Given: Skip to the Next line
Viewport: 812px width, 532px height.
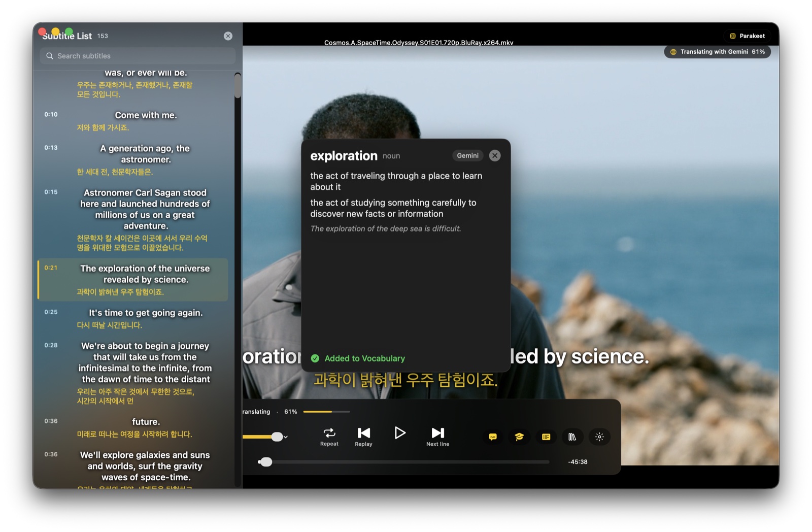Looking at the screenshot, I should click(437, 437).
